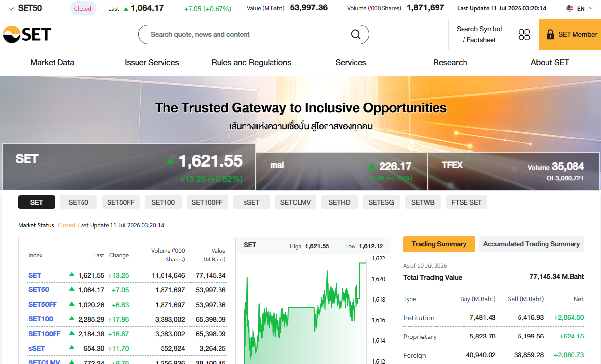Open SET50 link in index table
This screenshot has height=364, width=601.
pos(39,290)
